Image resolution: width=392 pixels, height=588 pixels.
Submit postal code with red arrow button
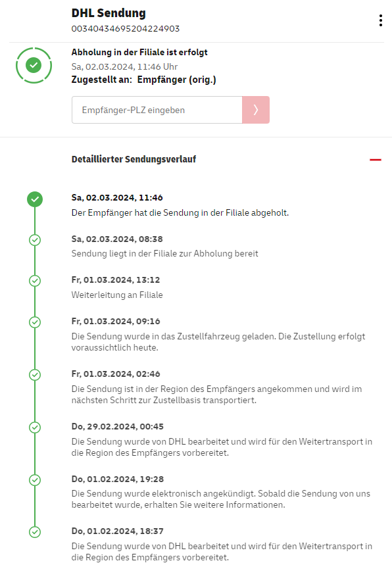coord(256,110)
